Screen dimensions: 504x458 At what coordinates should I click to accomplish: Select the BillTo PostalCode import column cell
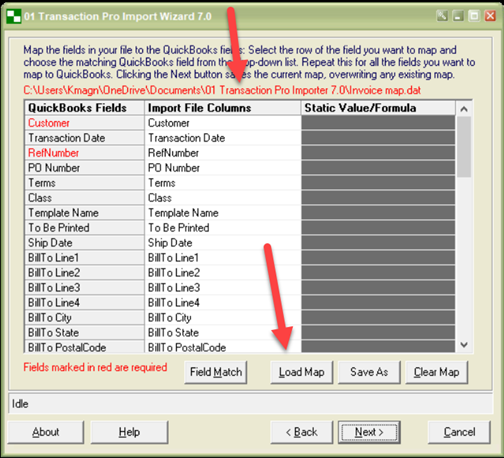pyautogui.click(x=223, y=347)
